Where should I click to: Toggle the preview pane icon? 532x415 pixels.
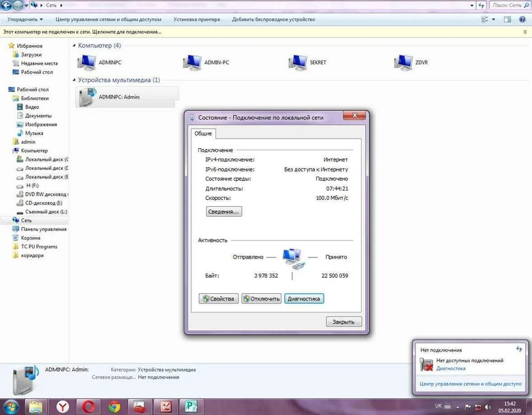[x=508, y=19]
